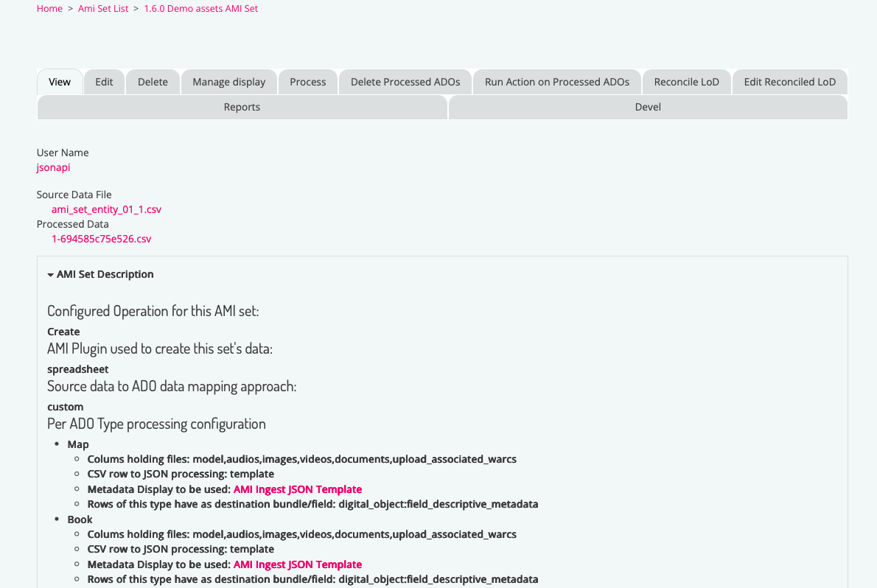Open Delete Processed ADOs tab

(405, 82)
